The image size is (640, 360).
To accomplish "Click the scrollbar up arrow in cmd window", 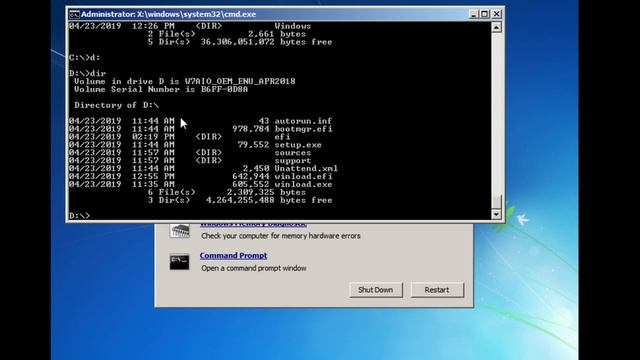I will (x=496, y=27).
